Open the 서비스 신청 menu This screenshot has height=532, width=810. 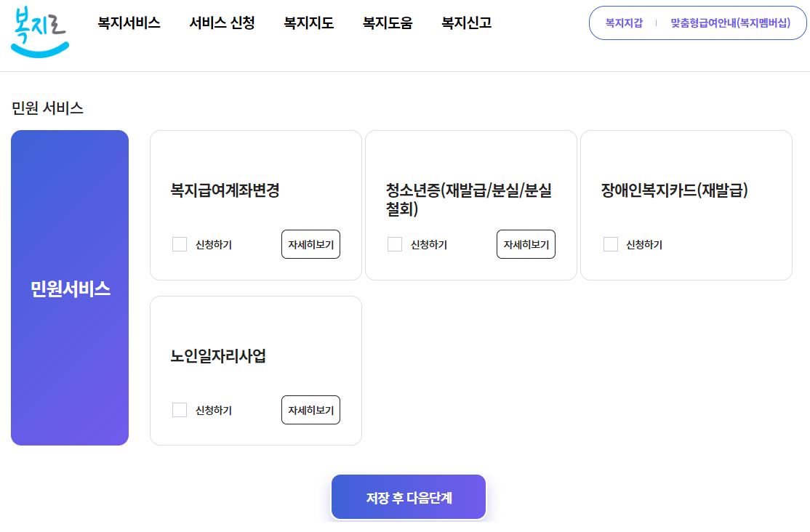click(x=221, y=23)
